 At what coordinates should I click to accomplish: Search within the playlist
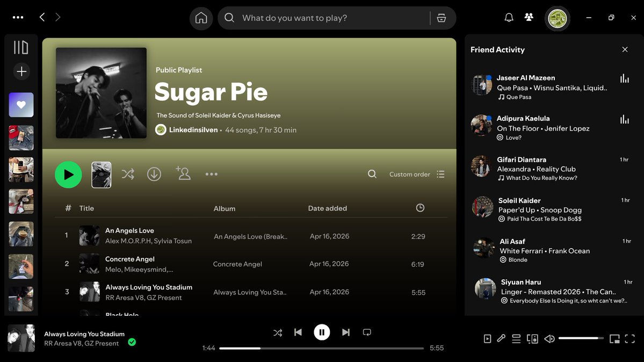pos(372,174)
